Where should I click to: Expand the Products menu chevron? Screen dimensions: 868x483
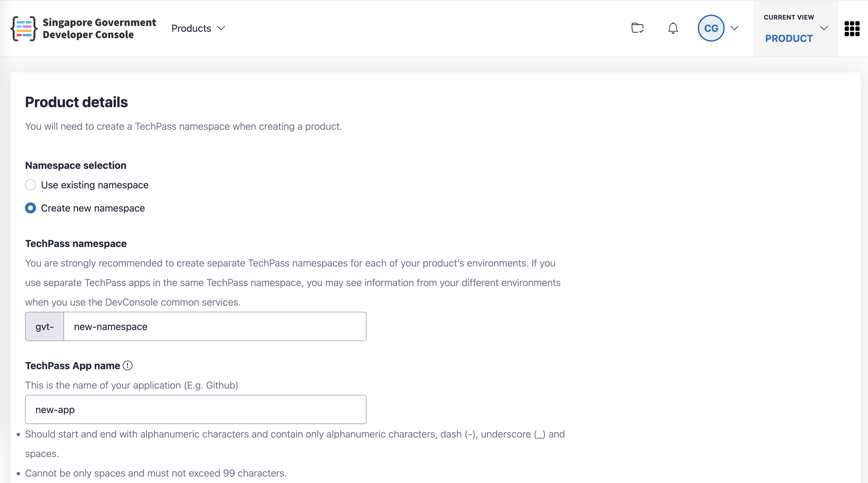[221, 28]
